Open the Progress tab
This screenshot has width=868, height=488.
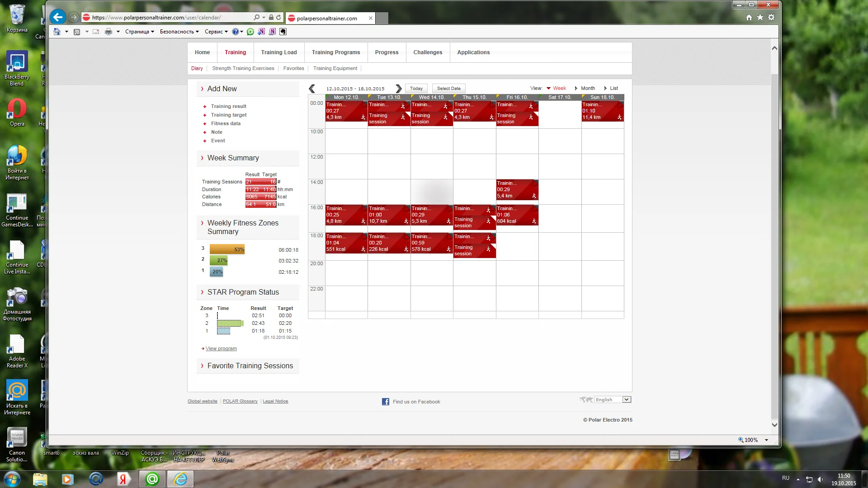click(387, 52)
